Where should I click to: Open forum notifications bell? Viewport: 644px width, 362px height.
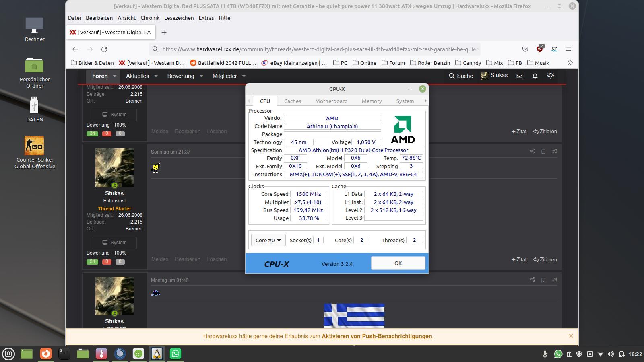[x=535, y=76]
